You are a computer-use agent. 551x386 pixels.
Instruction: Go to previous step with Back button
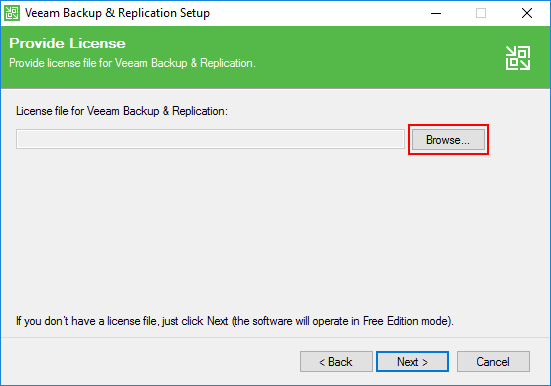[x=336, y=361]
